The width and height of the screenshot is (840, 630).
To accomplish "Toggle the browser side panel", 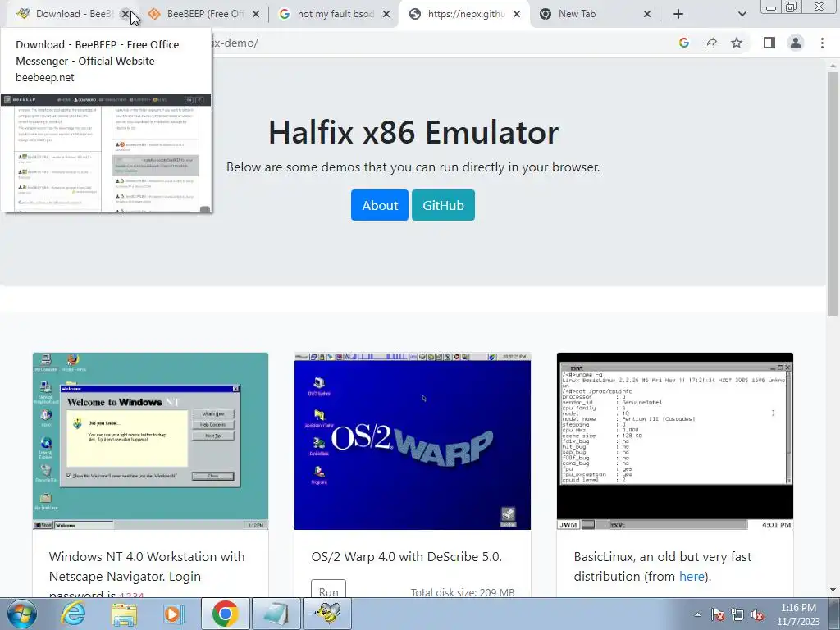I will (769, 43).
